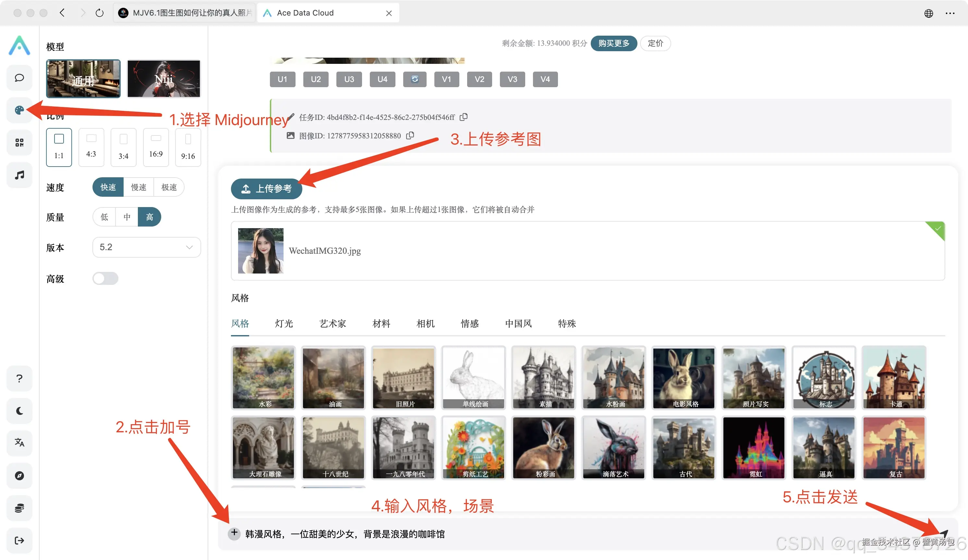Click the 上传参考 upload button

coord(266,189)
